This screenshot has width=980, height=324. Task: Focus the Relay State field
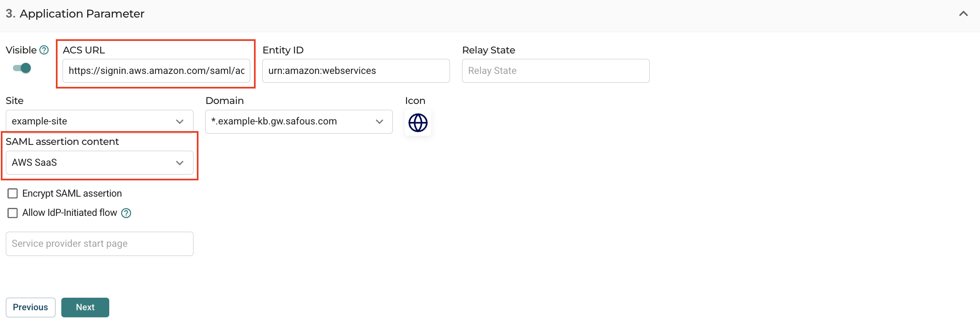pos(556,71)
